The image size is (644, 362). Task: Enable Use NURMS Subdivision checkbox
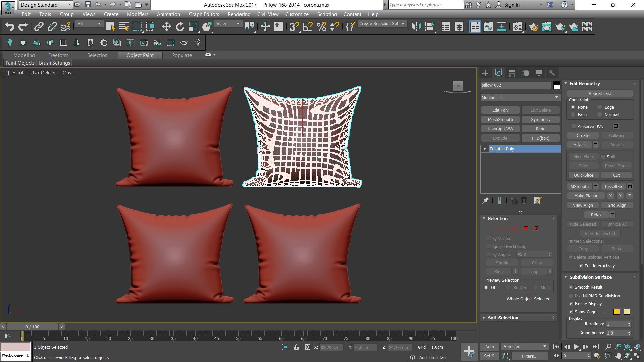click(571, 296)
